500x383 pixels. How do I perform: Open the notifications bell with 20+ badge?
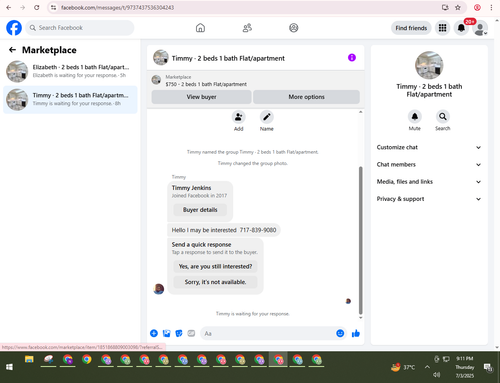point(461,28)
